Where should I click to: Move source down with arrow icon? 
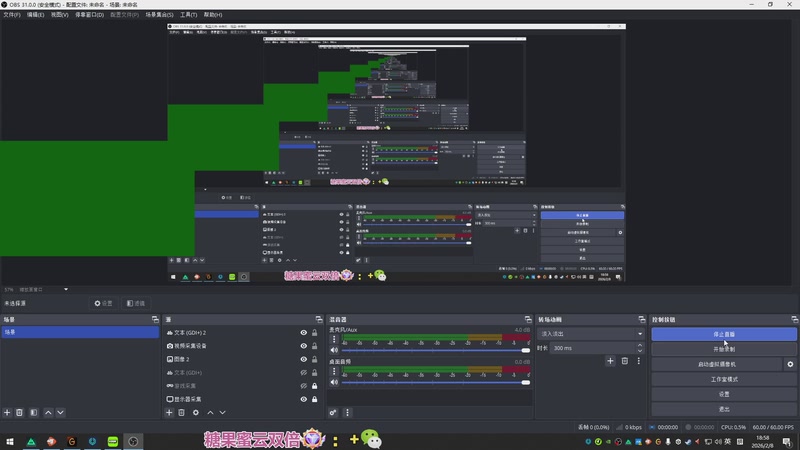[x=222, y=412]
